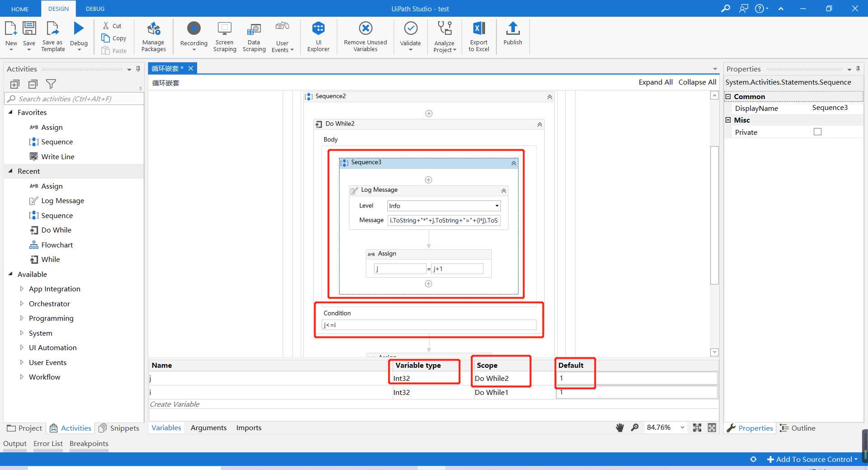Click the Log Message Message field
868x470 pixels.
click(444, 220)
